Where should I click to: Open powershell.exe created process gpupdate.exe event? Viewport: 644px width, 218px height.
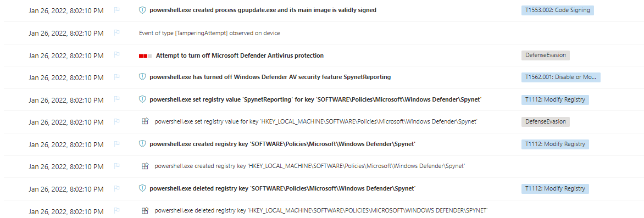263,10
